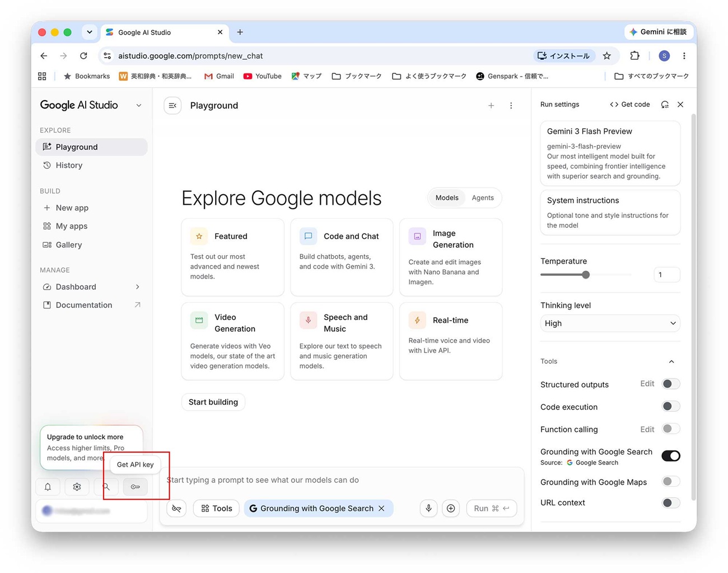Click the Code and Chat bubble icon

tap(308, 236)
